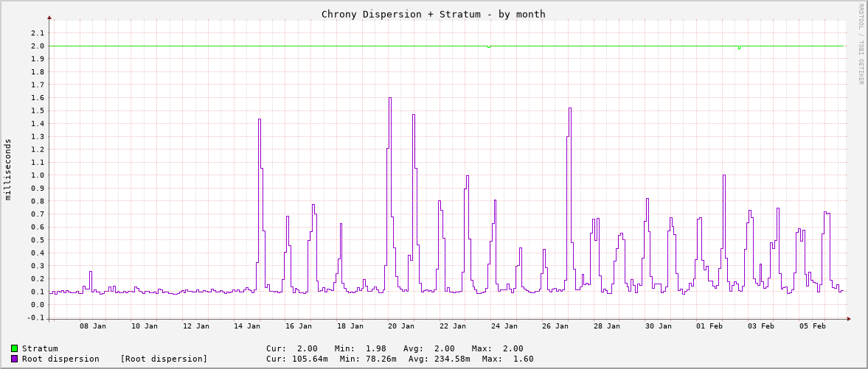Click the Root dispersion 'Avg: 234.58m' value
The image size is (868, 369).
[x=439, y=359]
